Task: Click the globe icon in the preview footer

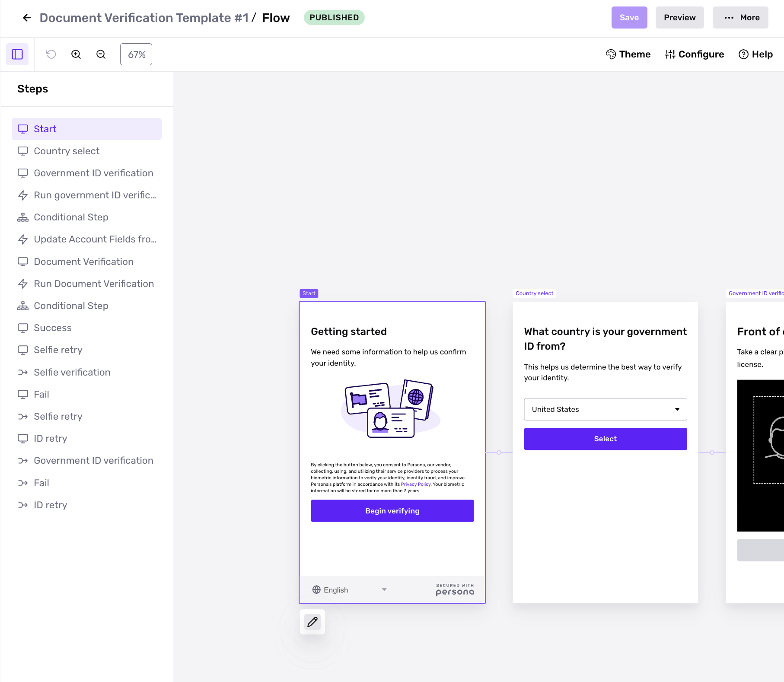Action: (x=316, y=590)
